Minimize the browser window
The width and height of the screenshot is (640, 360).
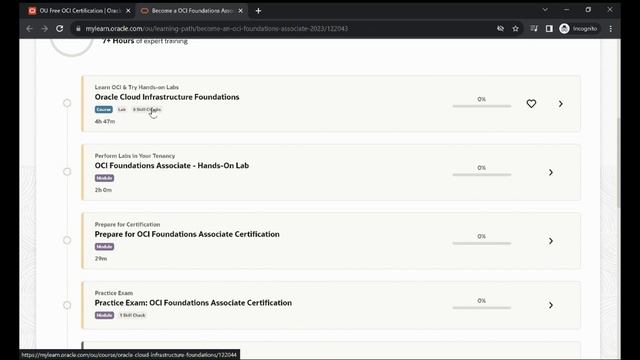click(567, 10)
